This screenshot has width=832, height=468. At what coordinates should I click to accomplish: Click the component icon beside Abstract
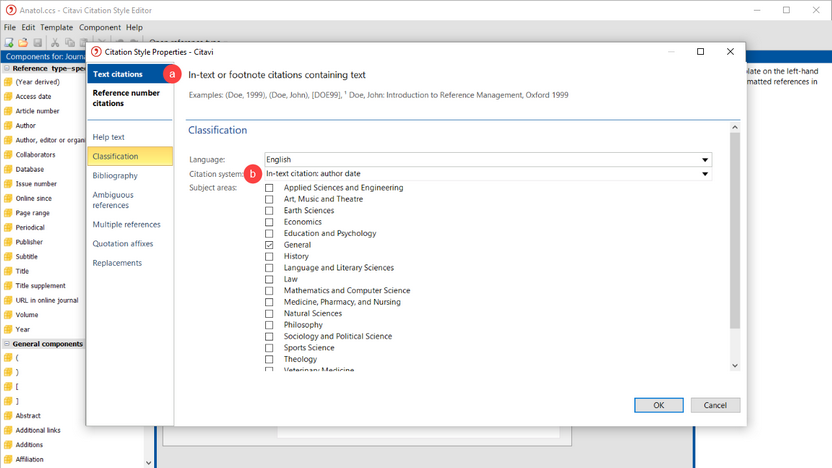point(8,416)
